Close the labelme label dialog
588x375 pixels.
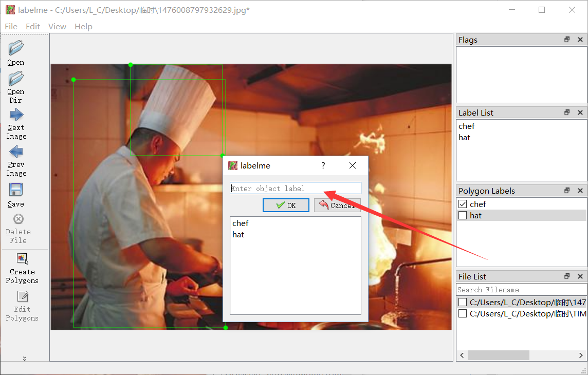pos(353,165)
